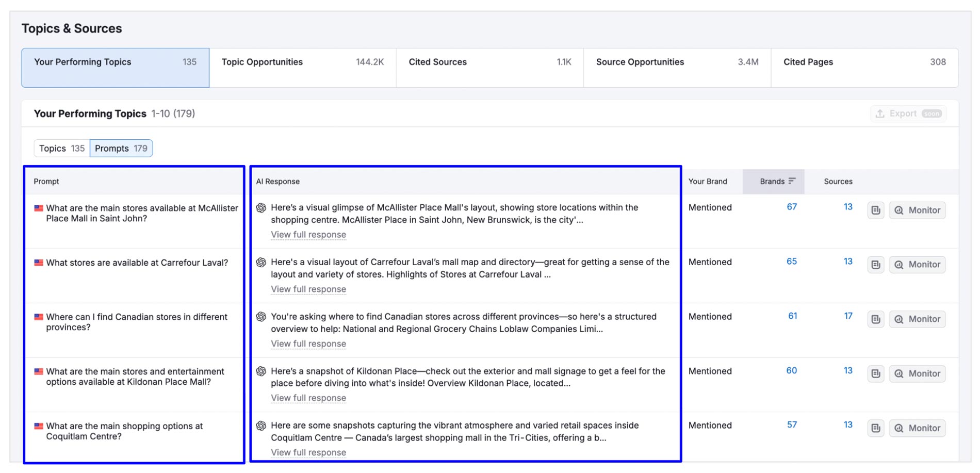Click the upload icon inside the Export button

pos(879,113)
